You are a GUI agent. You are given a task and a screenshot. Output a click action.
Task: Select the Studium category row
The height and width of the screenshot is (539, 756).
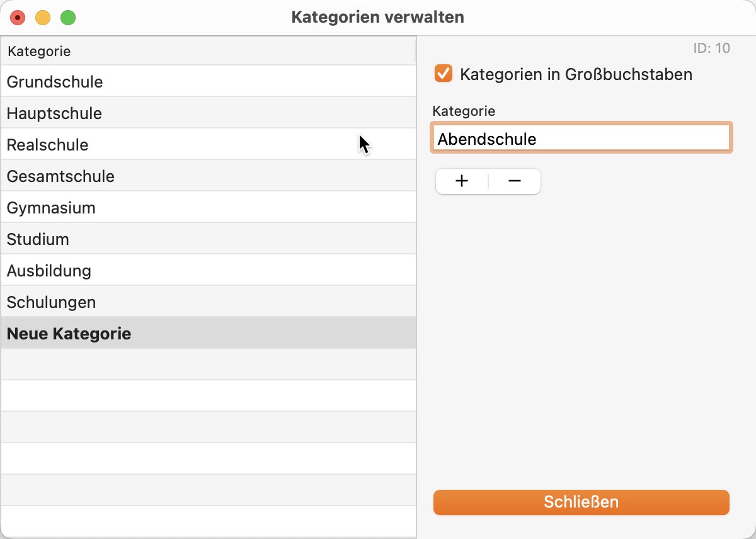pyautogui.click(x=209, y=239)
